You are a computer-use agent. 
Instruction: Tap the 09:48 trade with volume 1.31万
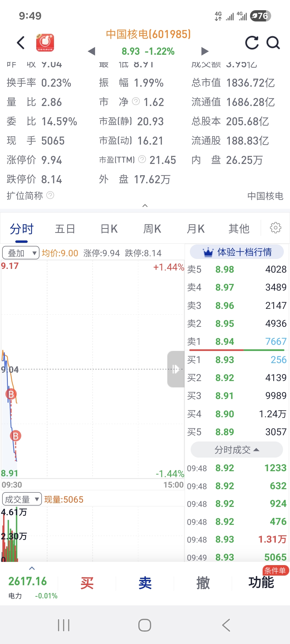point(237,539)
